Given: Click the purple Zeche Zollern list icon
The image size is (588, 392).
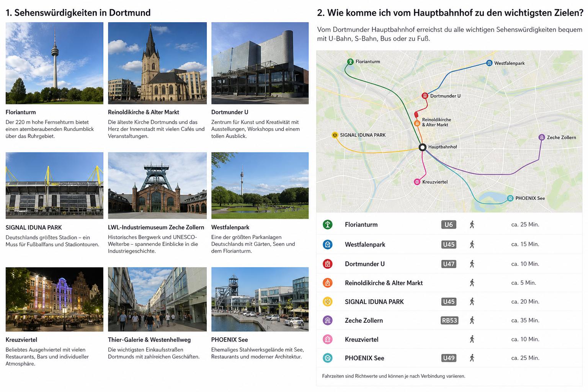Looking at the screenshot, I should pyautogui.click(x=328, y=320).
